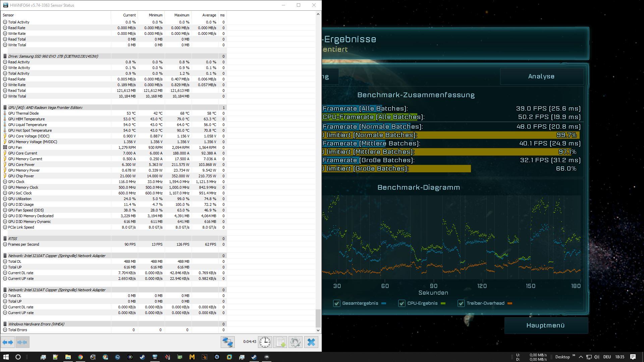
Task: Click the orange Treiber-Overhead legend color swatch
Action: (x=510, y=303)
